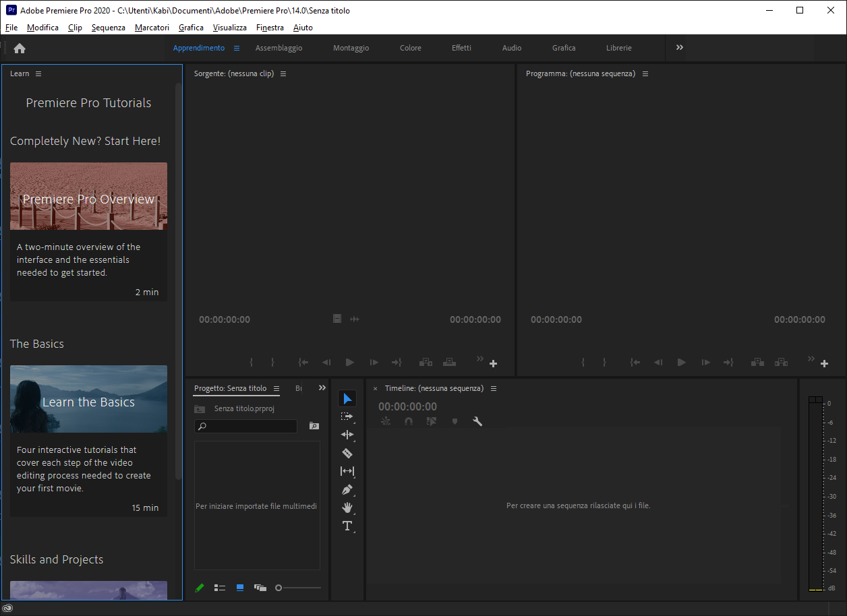847x616 pixels.
Task: Open the Progetto panel menu
Action: (x=276, y=388)
